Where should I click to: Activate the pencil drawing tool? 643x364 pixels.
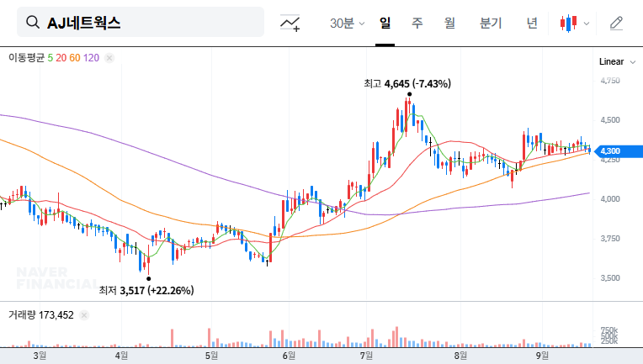coord(616,23)
